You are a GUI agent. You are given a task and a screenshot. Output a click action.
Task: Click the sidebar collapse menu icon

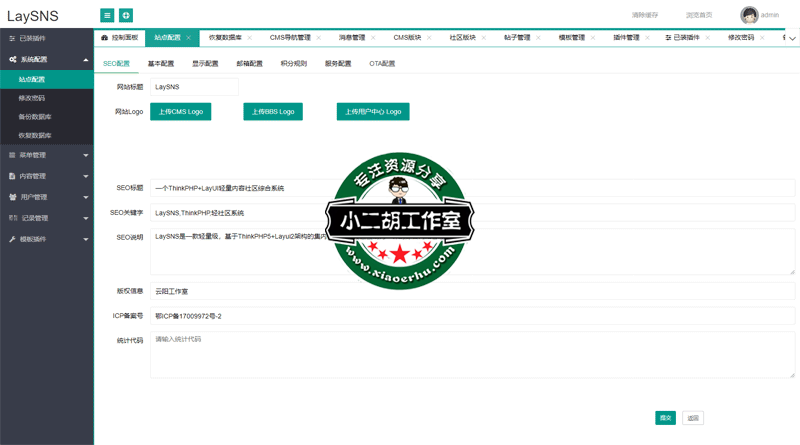click(x=107, y=15)
